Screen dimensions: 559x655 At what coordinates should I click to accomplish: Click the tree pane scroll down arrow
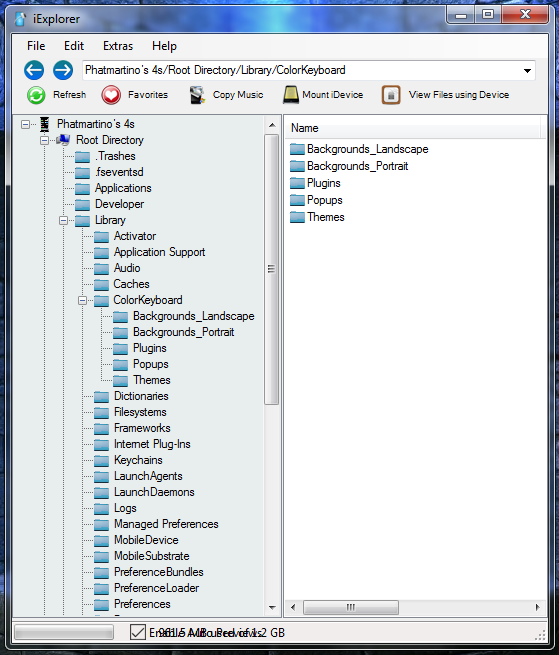coord(272,607)
